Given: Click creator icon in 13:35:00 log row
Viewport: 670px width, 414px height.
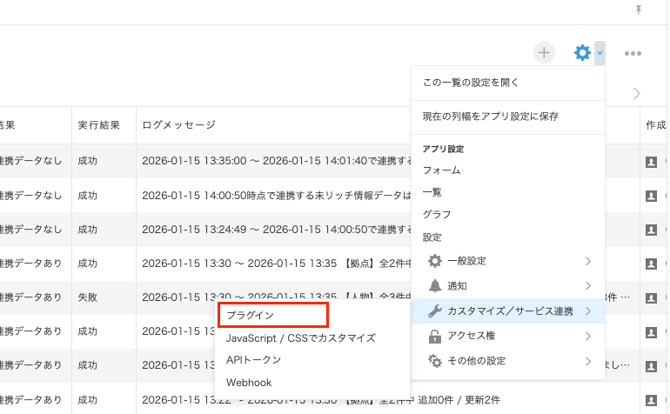Looking at the screenshot, I should (x=651, y=161).
